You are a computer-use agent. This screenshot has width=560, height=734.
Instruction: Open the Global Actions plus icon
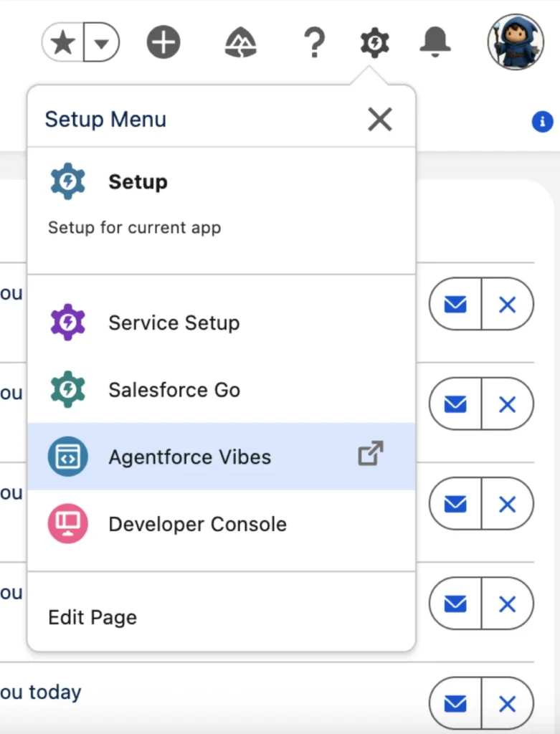point(163,44)
